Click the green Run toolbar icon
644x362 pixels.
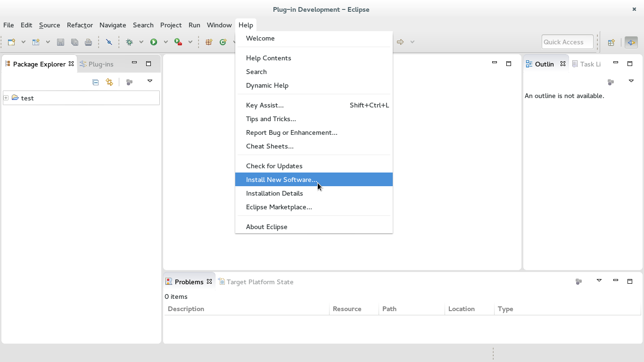154,42
